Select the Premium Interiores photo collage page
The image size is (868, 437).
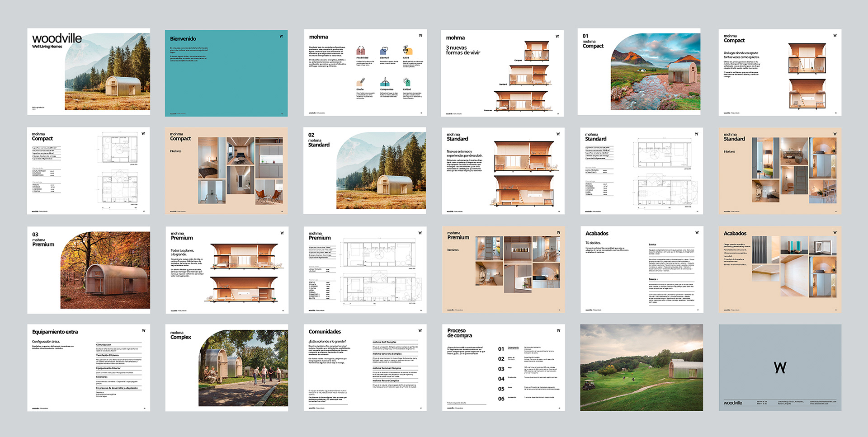(504, 270)
